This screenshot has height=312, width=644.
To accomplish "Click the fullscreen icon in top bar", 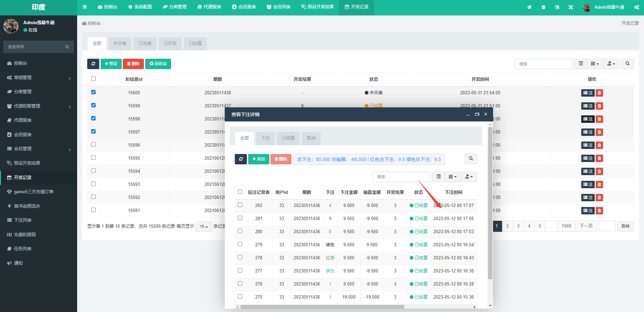I will 571,7.
